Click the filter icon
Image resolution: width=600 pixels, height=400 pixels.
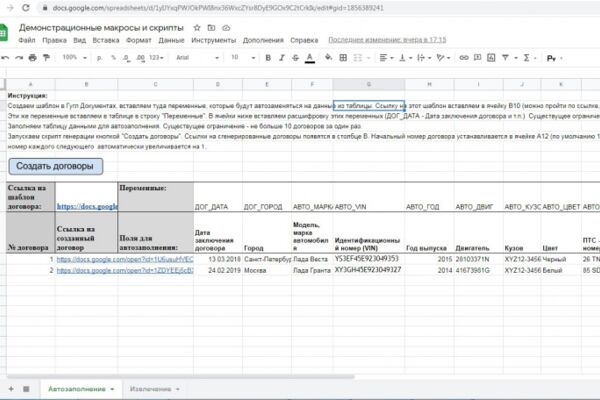point(505,58)
